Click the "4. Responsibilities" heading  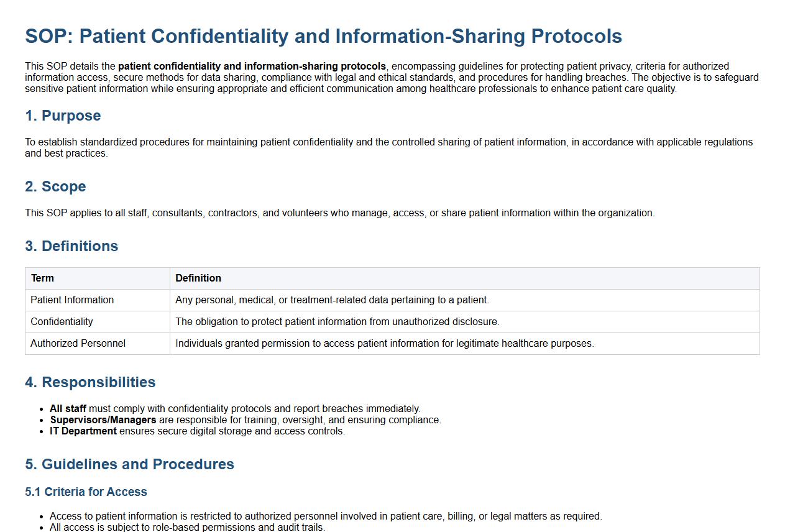(x=90, y=382)
